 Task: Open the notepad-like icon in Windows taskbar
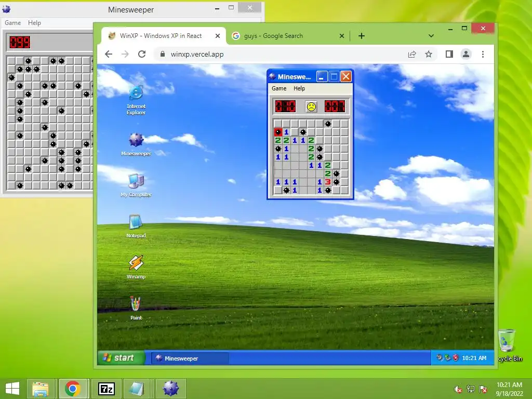pyautogui.click(x=137, y=389)
